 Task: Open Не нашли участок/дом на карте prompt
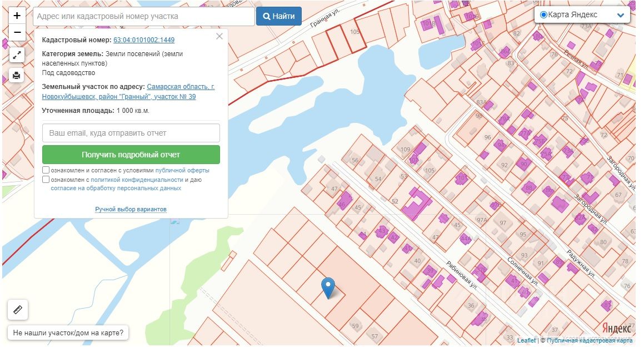(x=68, y=333)
